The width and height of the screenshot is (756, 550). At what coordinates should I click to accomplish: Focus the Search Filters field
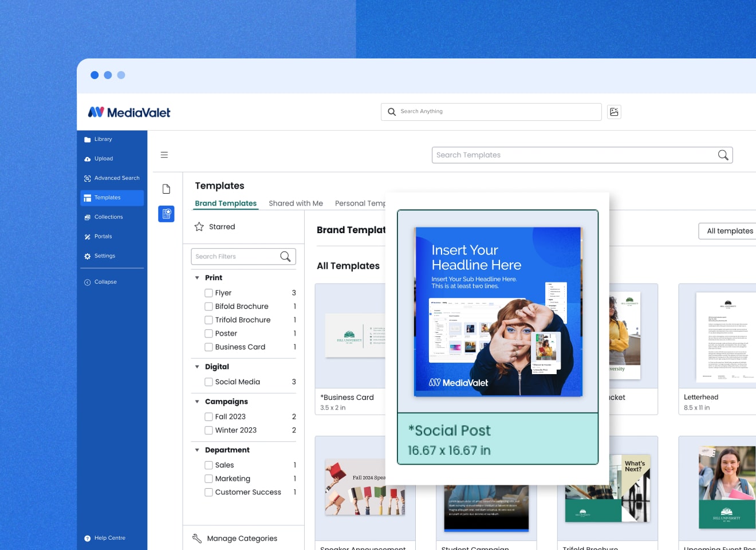point(243,256)
